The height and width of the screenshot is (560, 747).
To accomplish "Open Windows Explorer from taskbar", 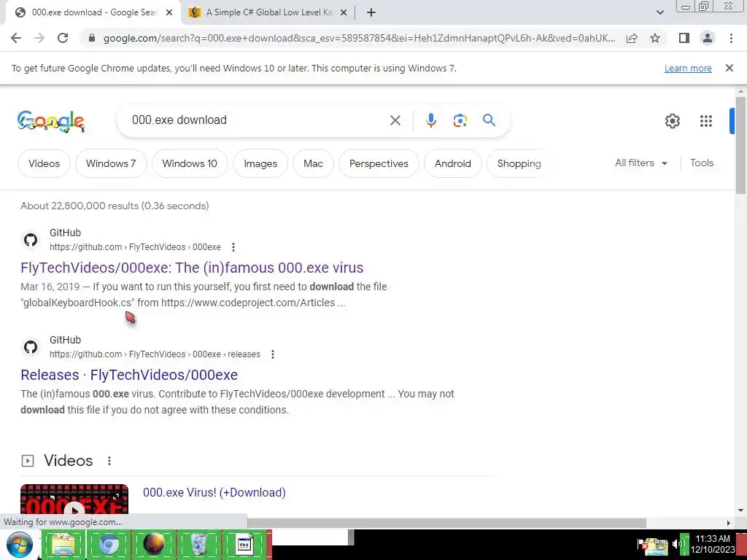I will click(x=63, y=544).
